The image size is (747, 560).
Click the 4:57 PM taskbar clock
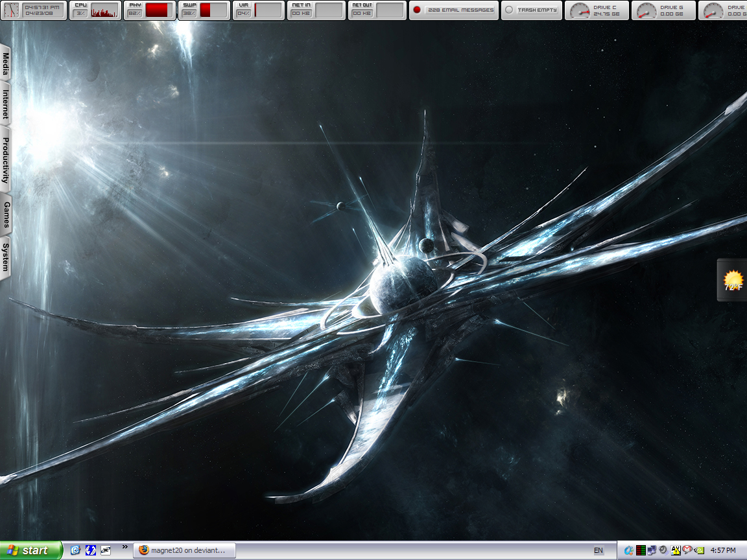(723, 550)
